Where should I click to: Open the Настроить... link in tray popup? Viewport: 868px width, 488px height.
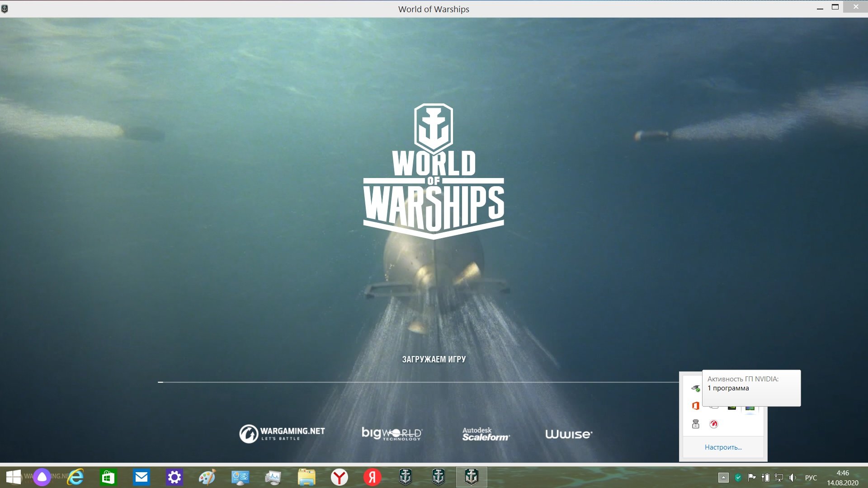point(723,447)
